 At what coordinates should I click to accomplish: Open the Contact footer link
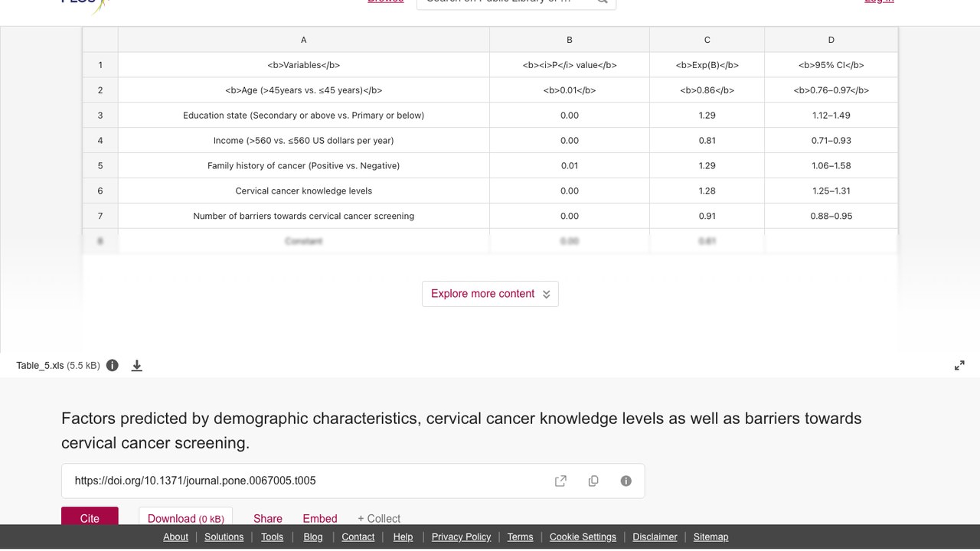point(358,537)
